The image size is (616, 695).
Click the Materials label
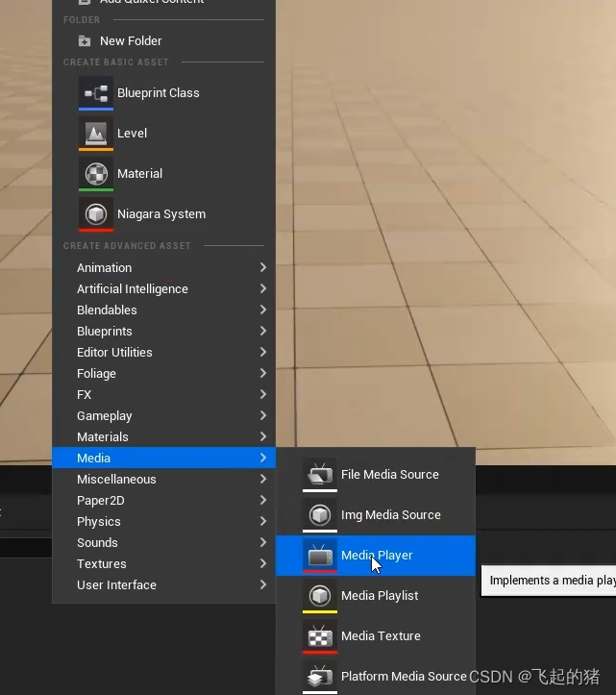pyautogui.click(x=103, y=437)
